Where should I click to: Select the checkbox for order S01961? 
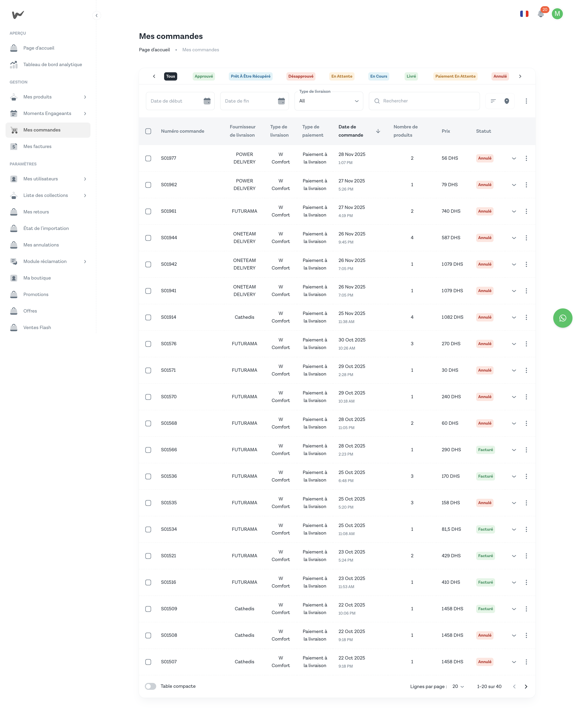148,211
